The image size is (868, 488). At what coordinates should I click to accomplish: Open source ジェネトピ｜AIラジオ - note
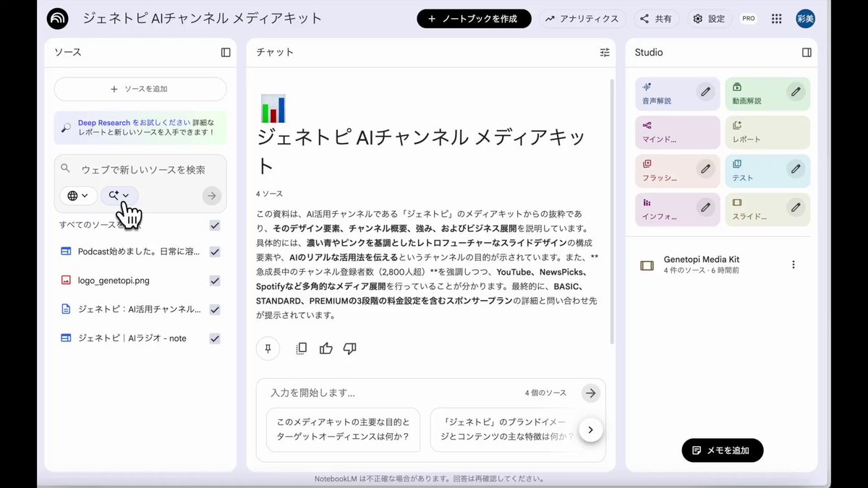point(132,338)
